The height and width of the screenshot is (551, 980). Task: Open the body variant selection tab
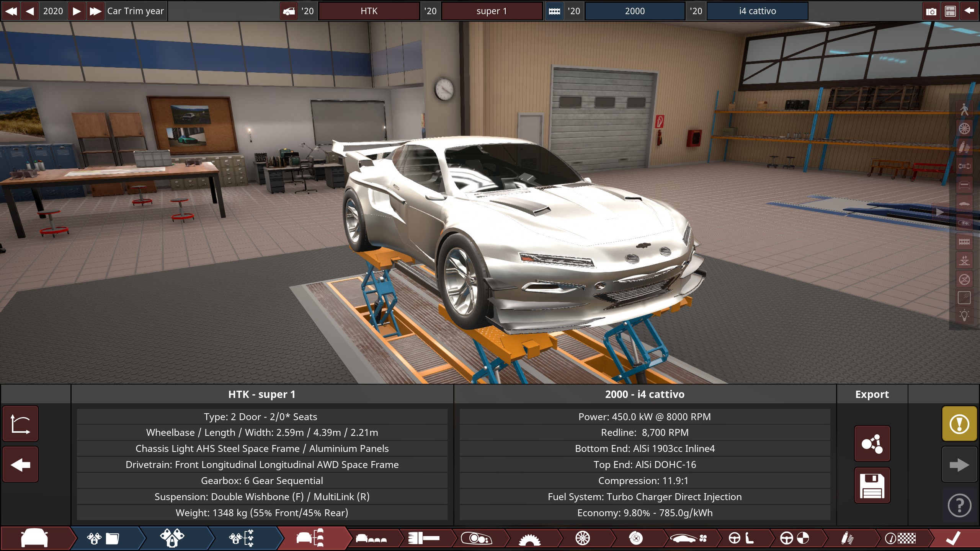tap(371, 538)
